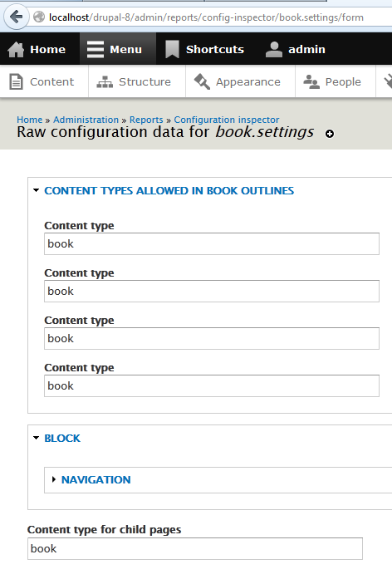Collapse Content Types Allowed in Book Outlines

169,190
